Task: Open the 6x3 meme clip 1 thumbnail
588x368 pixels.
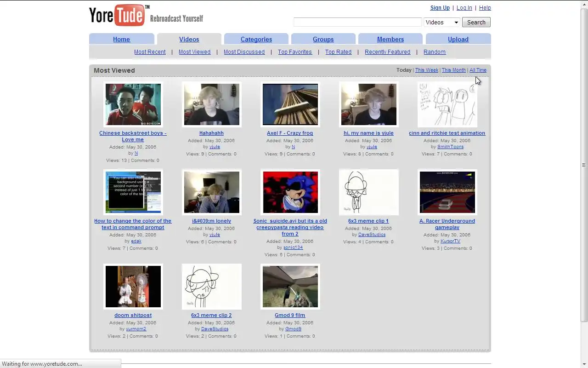Action: (x=369, y=192)
